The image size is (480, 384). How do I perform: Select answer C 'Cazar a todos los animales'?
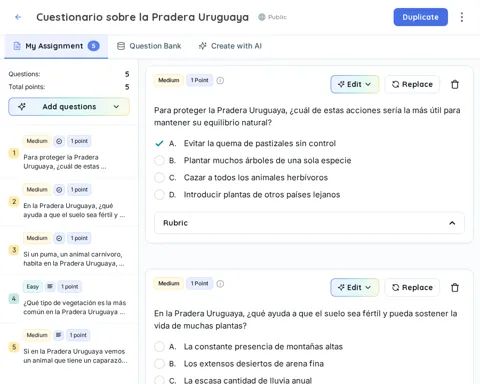click(x=159, y=177)
